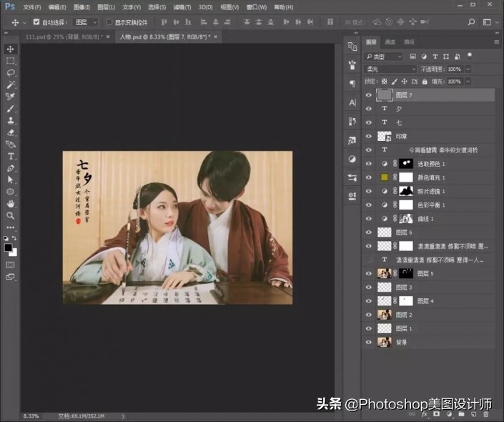Select the Eraser tool
The width and height of the screenshot is (504, 422).
click(10, 132)
